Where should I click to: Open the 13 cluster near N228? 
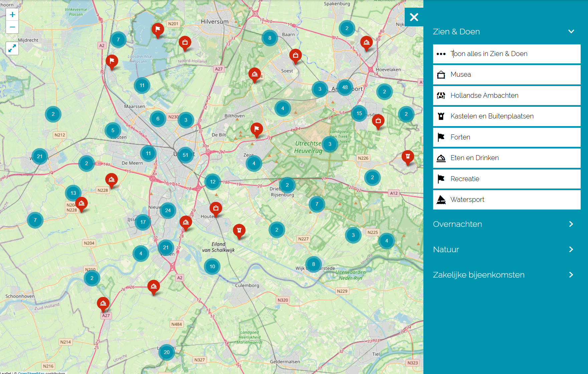click(x=73, y=193)
